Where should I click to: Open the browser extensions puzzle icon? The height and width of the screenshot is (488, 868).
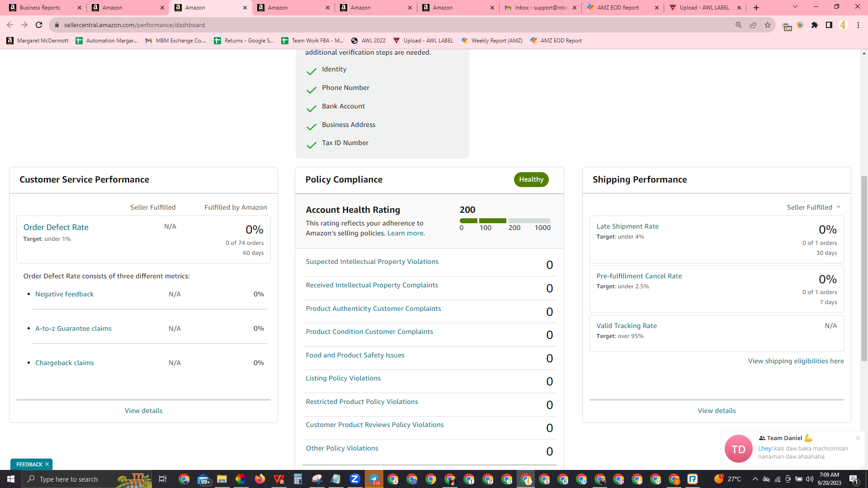(x=815, y=25)
